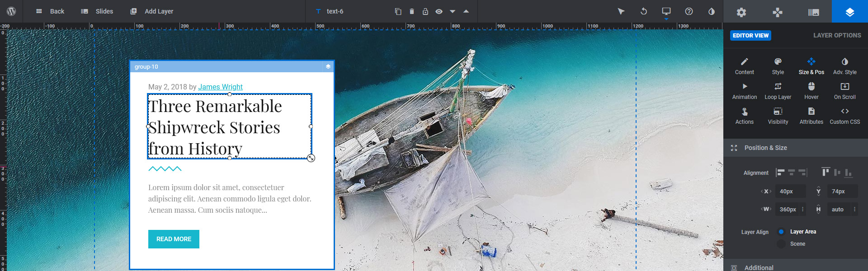Screen dimensions: 868x271
Task: Click the undo history icon
Action: click(x=644, y=11)
